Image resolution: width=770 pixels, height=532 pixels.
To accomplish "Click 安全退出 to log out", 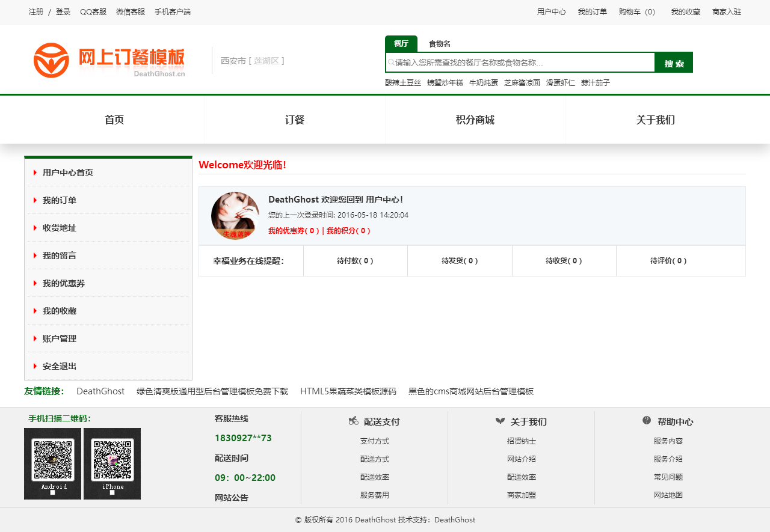I will 60,366.
